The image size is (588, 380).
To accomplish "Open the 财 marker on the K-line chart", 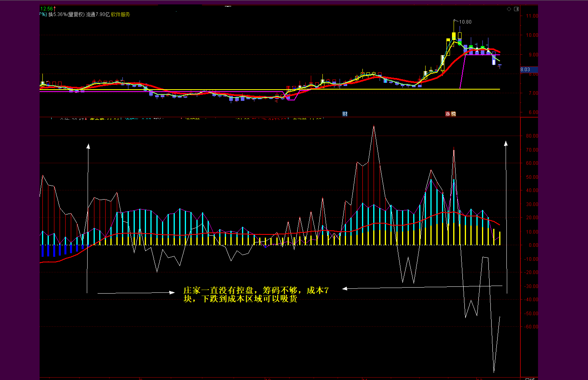I will tap(345, 114).
